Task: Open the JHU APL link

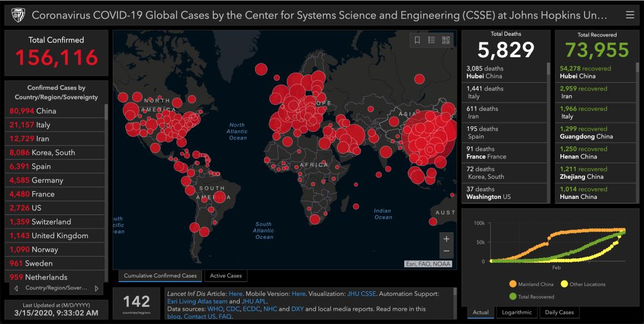Action: click(x=254, y=301)
